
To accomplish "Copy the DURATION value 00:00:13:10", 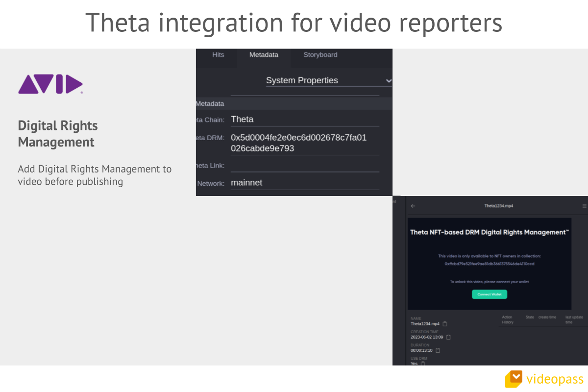I will point(438,350).
